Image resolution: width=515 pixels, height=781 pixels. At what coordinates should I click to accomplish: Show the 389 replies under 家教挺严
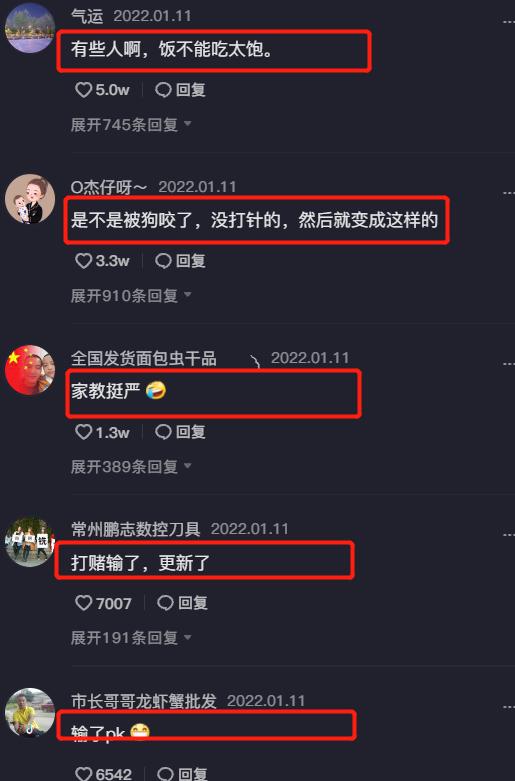(131, 466)
